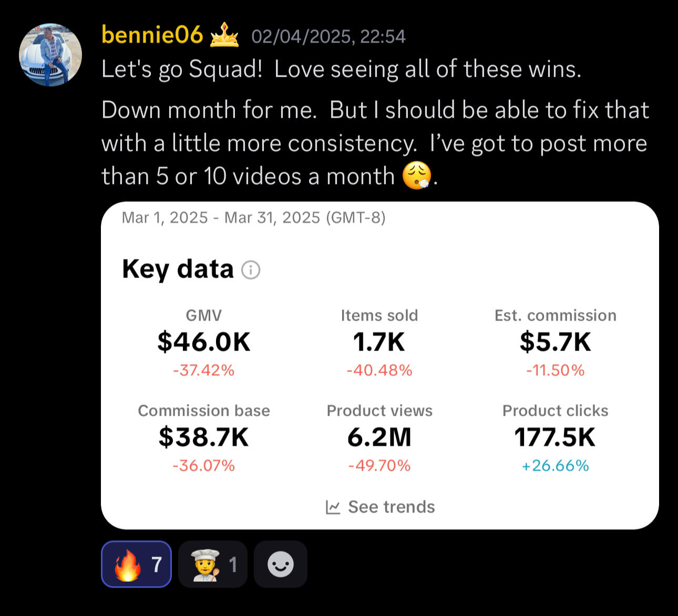Click the crown badge next to bennie06
Viewport: 678px width, 616px height.
pos(224,35)
